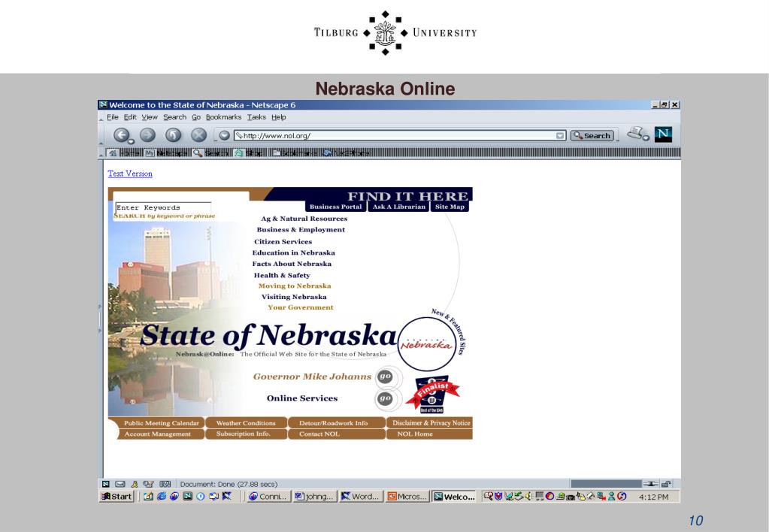Open the Edit menu
Viewport: 769px width, 532px height.
point(130,117)
